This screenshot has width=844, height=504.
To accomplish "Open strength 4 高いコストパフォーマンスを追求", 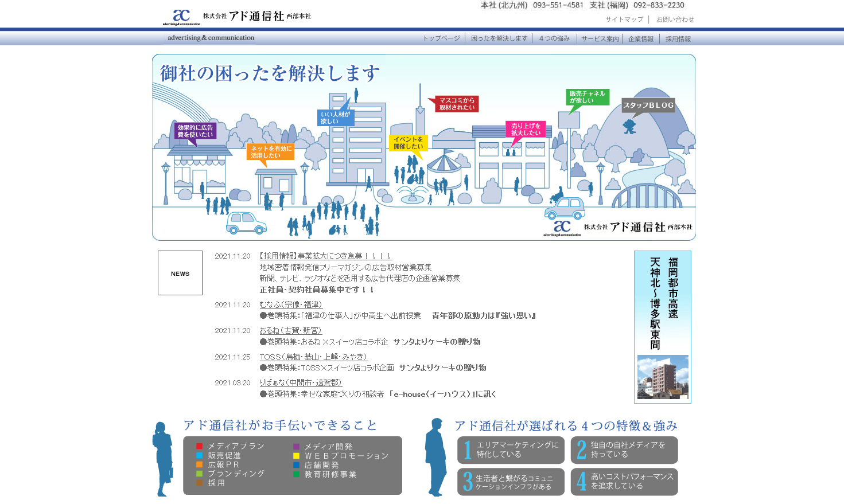I will (x=624, y=482).
